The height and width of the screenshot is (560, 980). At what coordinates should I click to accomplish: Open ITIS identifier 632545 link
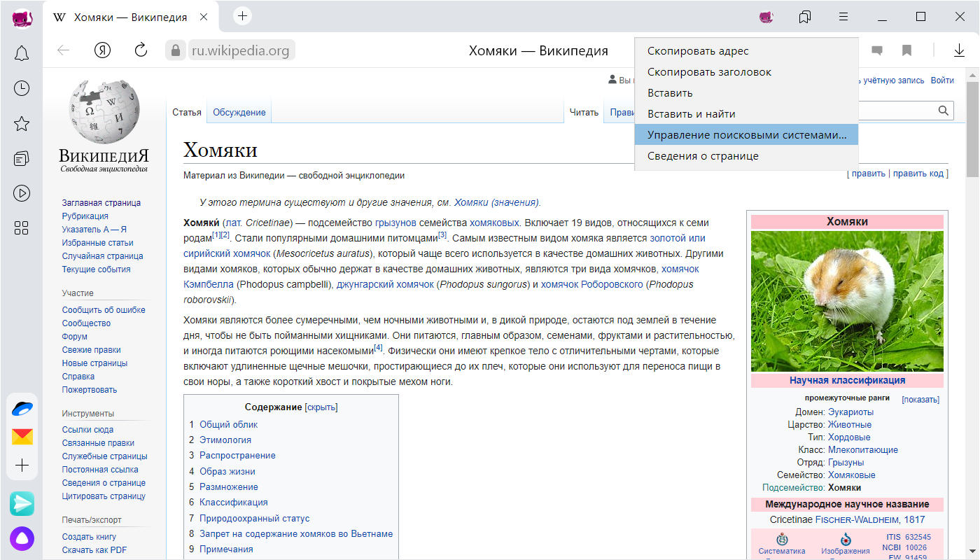click(918, 538)
